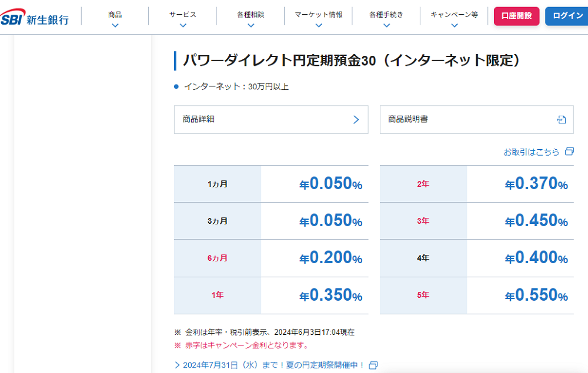
Task: Select the 2年 term cell
Action: click(x=423, y=184)
